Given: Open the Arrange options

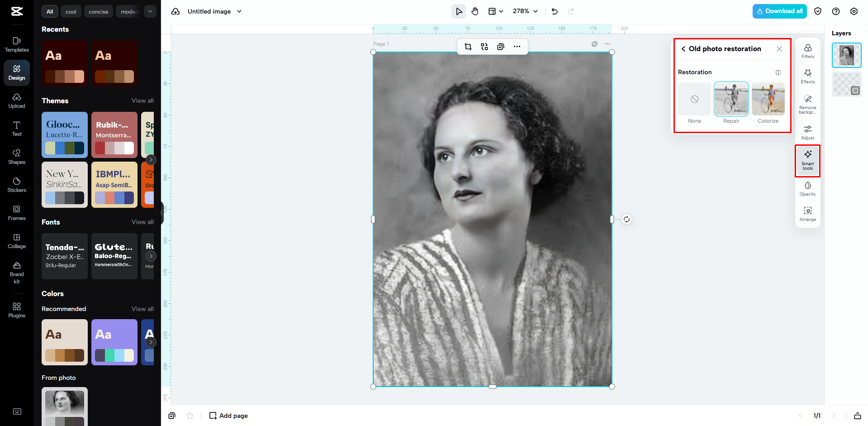Looking at the screenshot, I should click(x=807, y=214).
